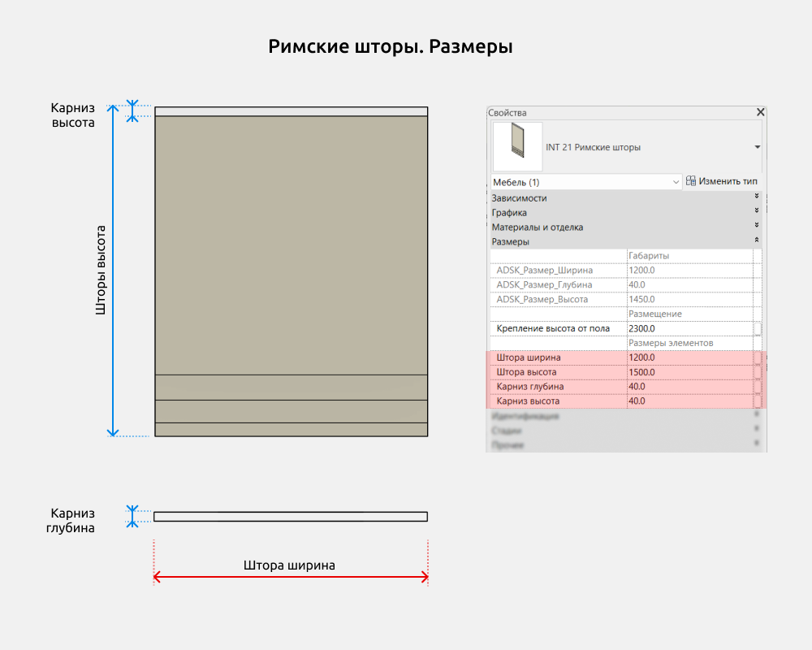Image resolution: width=812 pixels, height=650 pixels.
Task: Click associate-parameter button in Штора высота row
Action: (x=757, y=372)
